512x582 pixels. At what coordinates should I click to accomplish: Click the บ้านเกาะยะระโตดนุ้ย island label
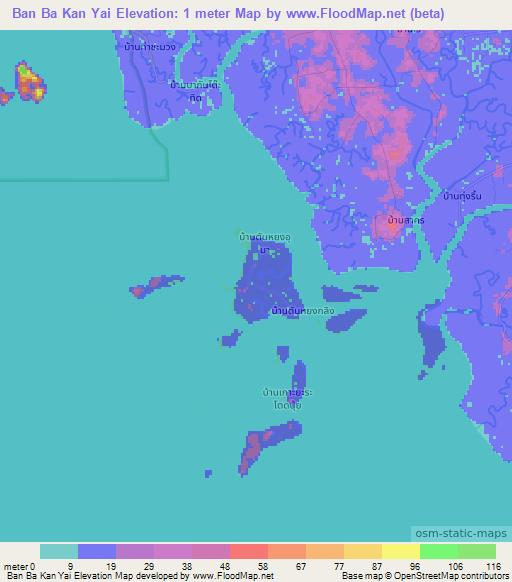point(287,398)
